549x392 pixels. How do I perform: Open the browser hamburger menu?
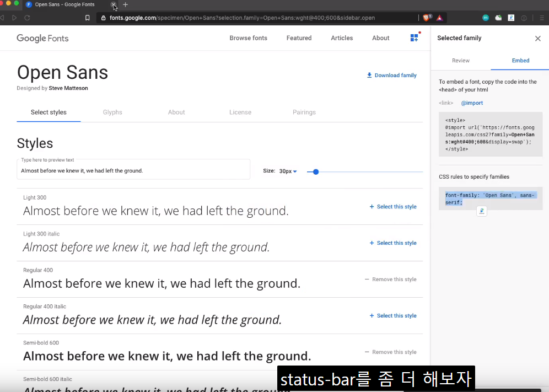tap(542, 18)
